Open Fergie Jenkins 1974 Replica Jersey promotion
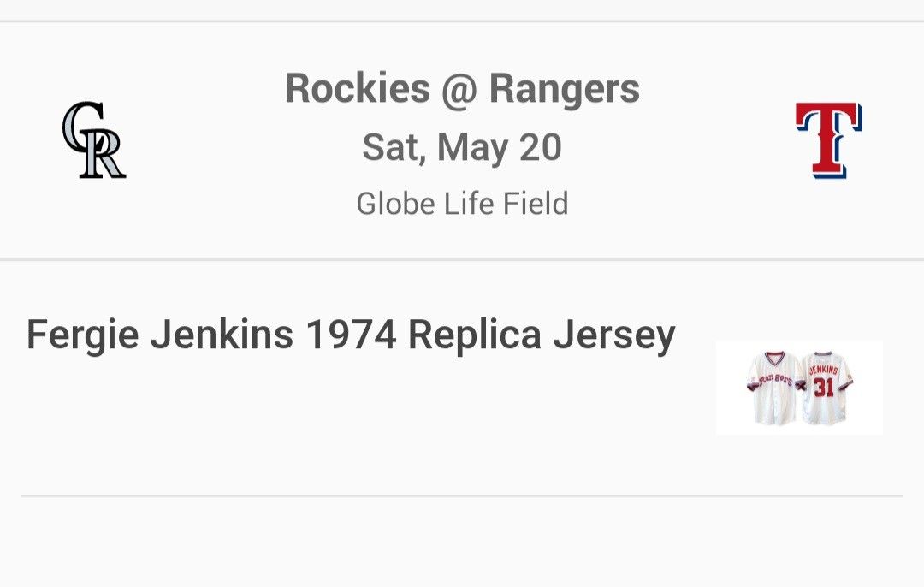The width and height of the screenshot is (924, 587). (x=351, y=335)
